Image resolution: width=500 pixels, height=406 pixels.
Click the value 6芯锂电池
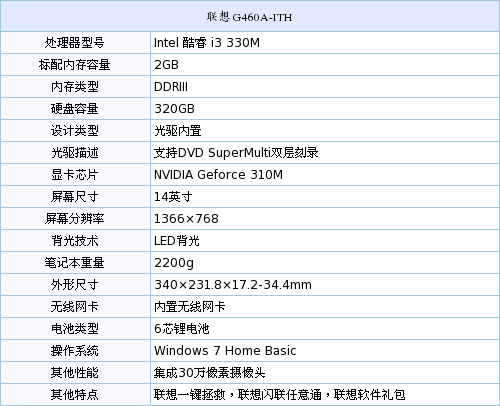click(x=182, y=329)
